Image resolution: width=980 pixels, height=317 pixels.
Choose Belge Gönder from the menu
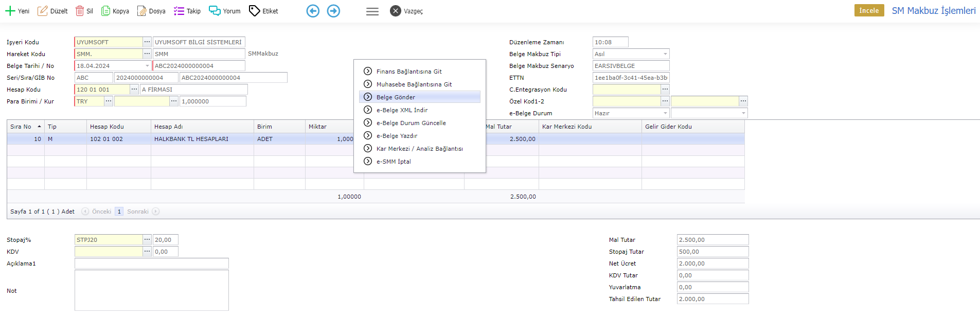(x=420, y=97)
